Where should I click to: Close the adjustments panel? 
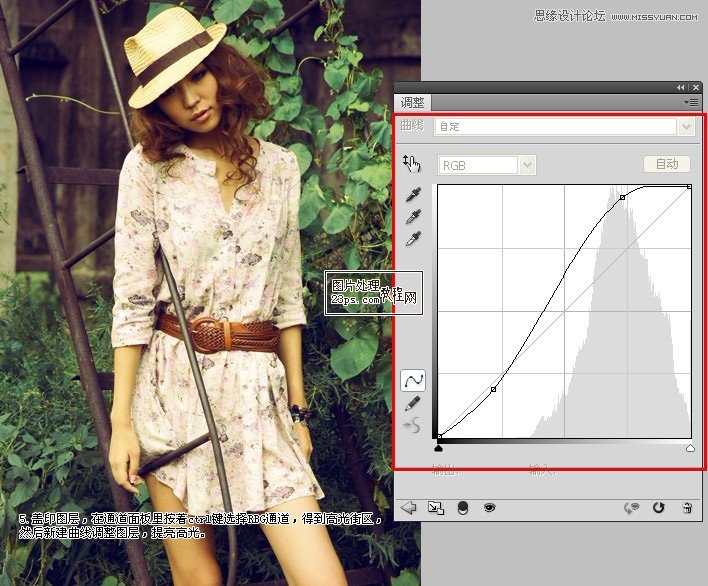696,88
